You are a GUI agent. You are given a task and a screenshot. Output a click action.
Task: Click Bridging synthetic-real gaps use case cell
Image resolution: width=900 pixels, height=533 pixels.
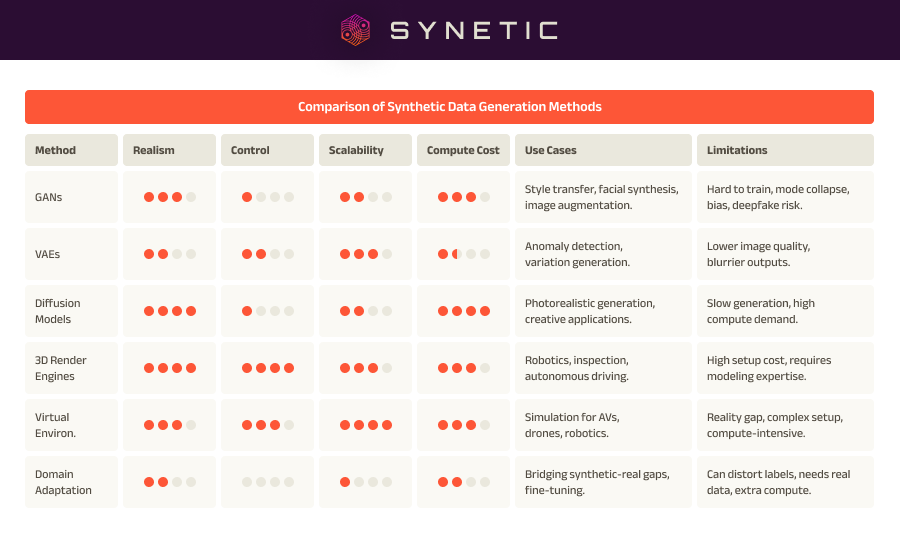click(x=603, y=482)
